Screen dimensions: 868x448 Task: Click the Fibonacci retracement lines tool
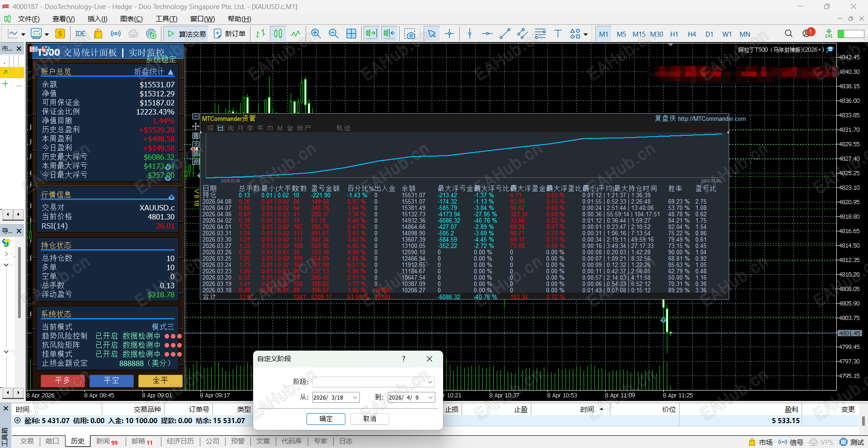point(540,34)
